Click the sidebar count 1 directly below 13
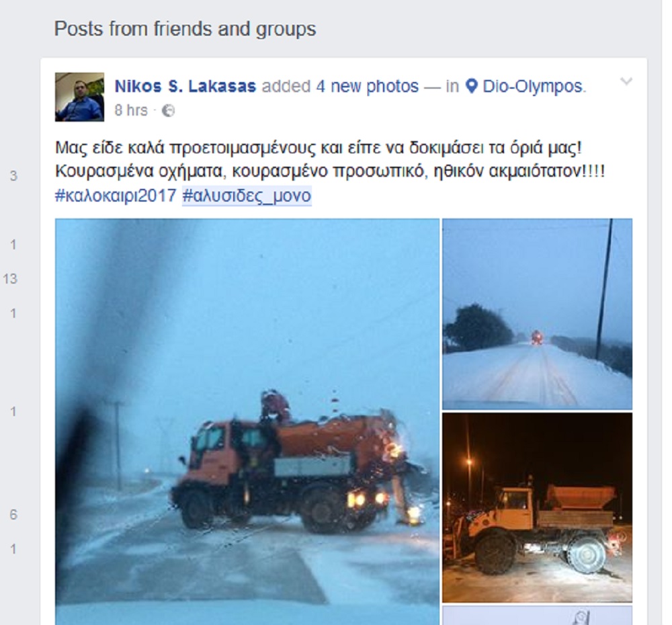Image resolution: width=672 pixels, height=625 pixels. [13, 313]
